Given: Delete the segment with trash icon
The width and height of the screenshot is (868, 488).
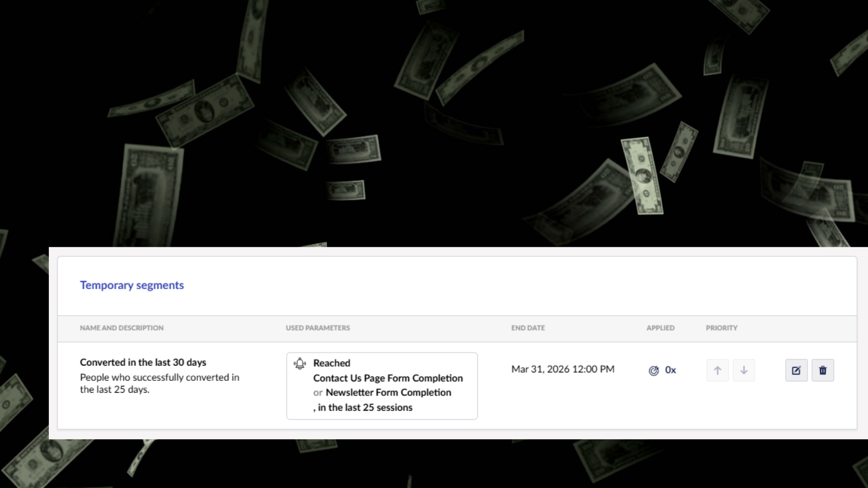Looking at the screenshot, I should tap(822, 371).
